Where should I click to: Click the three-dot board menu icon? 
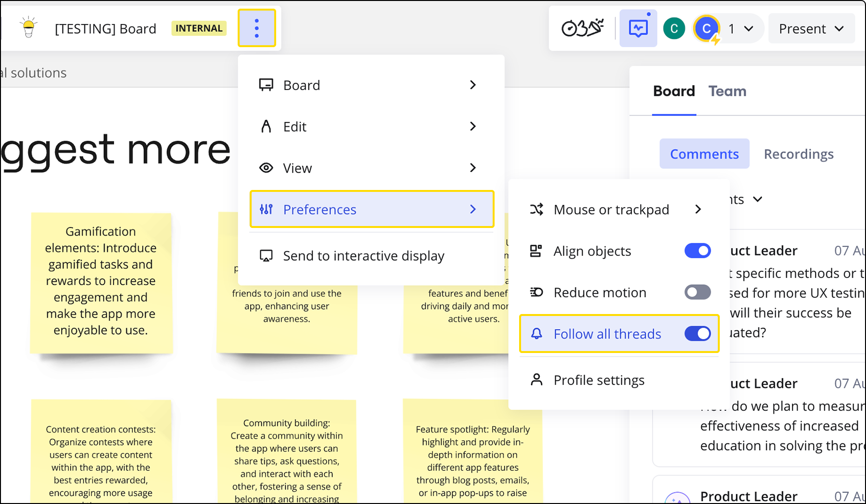(x=256, y=28)
